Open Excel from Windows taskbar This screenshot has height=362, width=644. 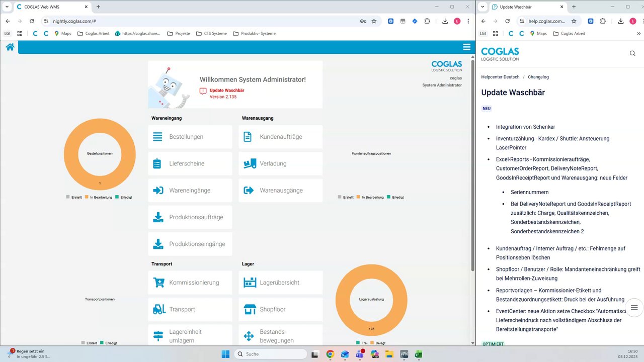tap(418, 354)
